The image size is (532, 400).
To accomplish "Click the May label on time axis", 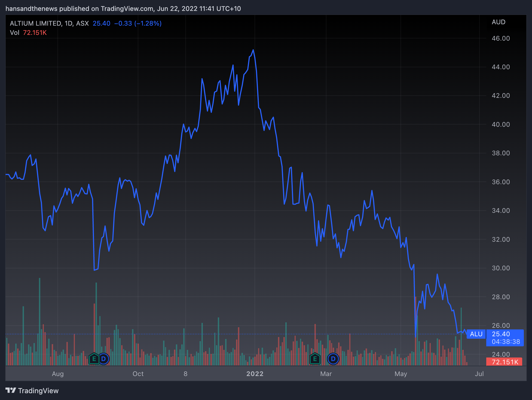I will pos(400,374).
